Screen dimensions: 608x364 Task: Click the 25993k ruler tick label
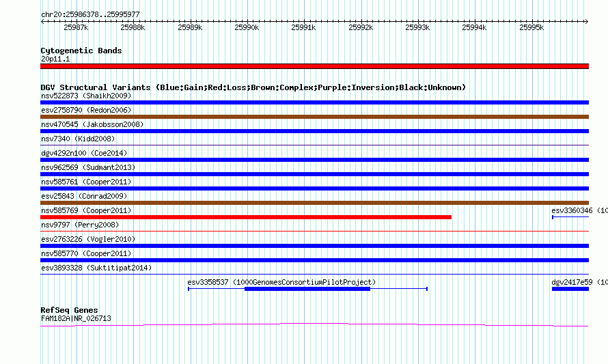tap(417, 27)
